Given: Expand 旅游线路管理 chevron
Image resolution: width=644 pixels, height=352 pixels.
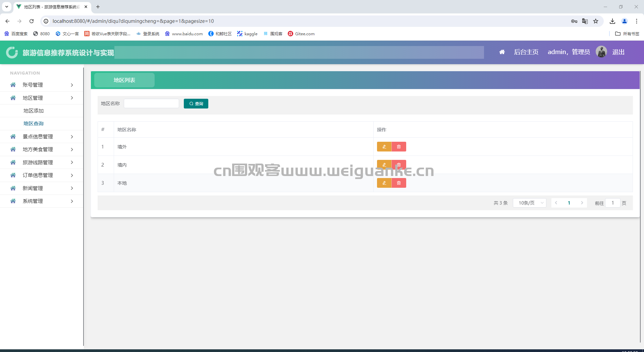Looking at the screenshot, I should pyautogui.click(x=72, y=163).
